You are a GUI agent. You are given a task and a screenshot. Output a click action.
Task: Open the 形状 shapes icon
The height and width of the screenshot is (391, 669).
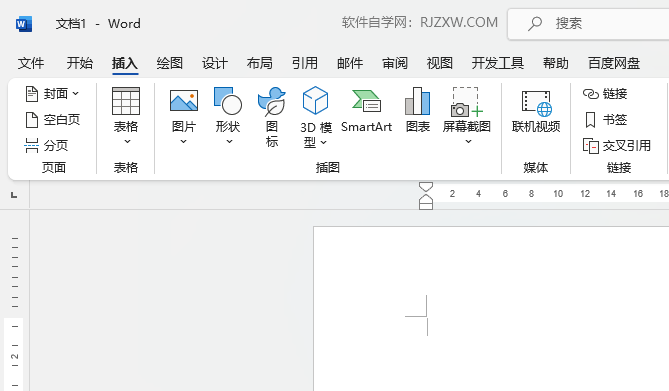pyautogui.click(x=228, y=101)
